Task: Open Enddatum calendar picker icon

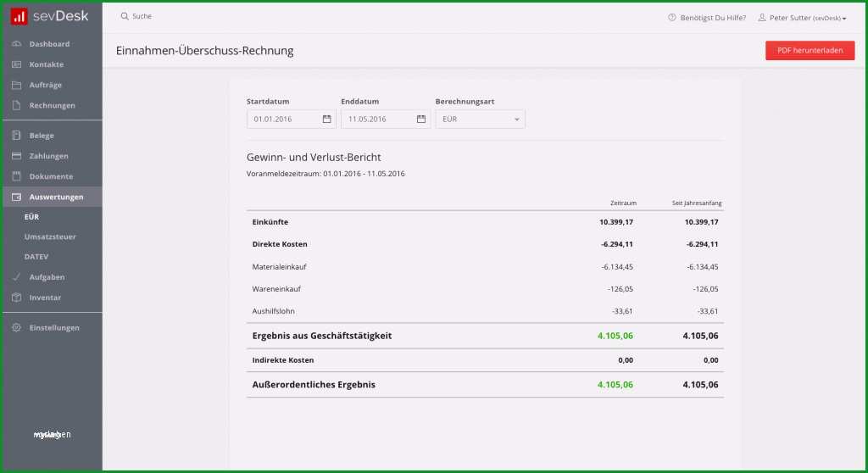Action: tap(421, 119)
